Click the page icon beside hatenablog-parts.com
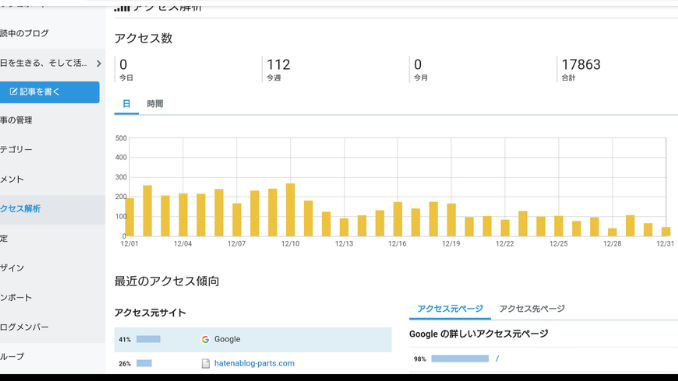 coord(206,364)
